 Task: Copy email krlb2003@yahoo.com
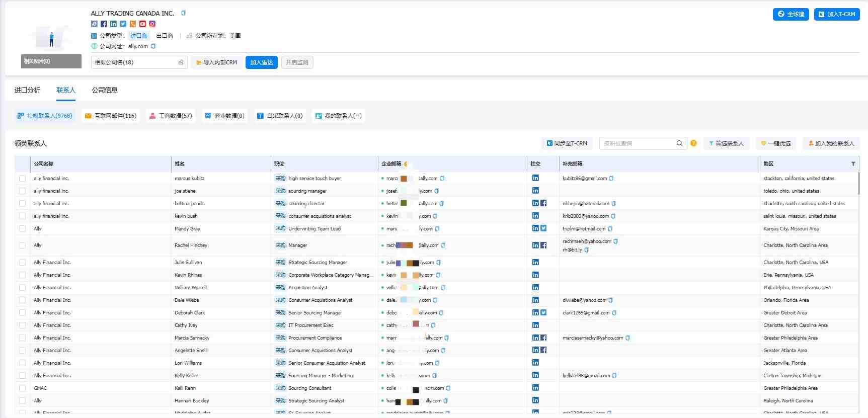[x=613, y=216]
